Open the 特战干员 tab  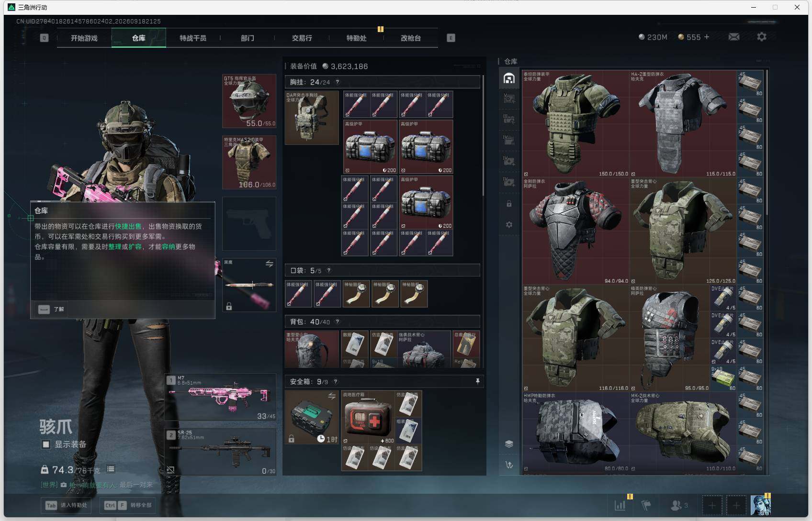point(193,38)
